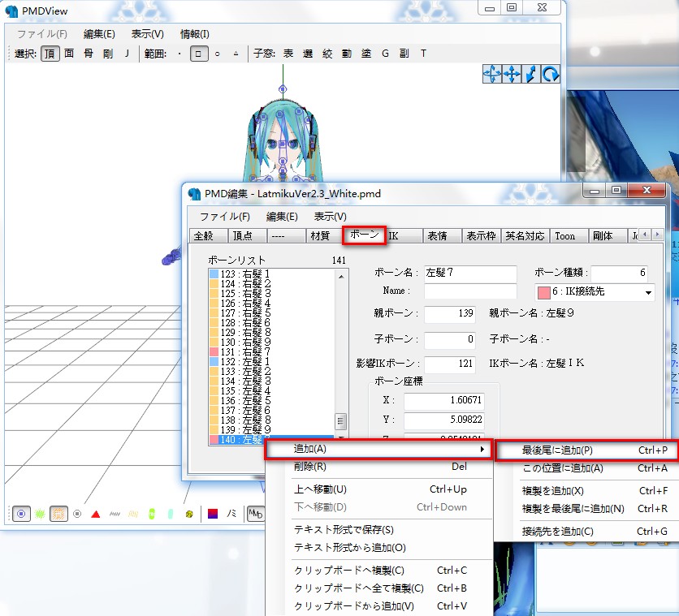
Task: Expand the 追加(A) submenu arrow
Action: click(482, 449)
